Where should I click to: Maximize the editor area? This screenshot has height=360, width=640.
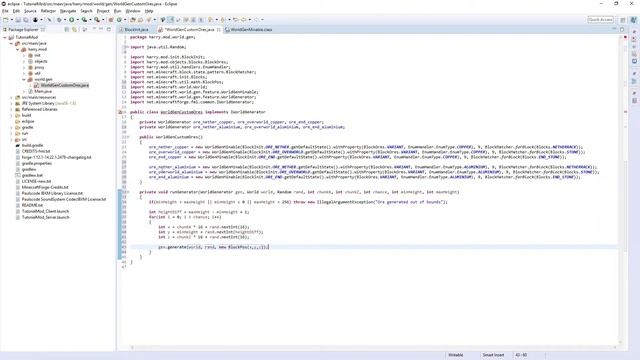(x=622, y=29)
